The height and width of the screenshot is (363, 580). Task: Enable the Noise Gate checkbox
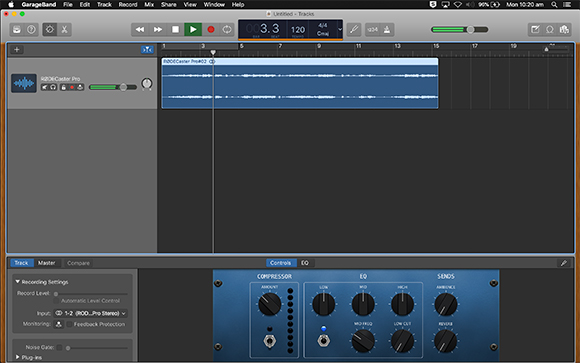point(59,347)
